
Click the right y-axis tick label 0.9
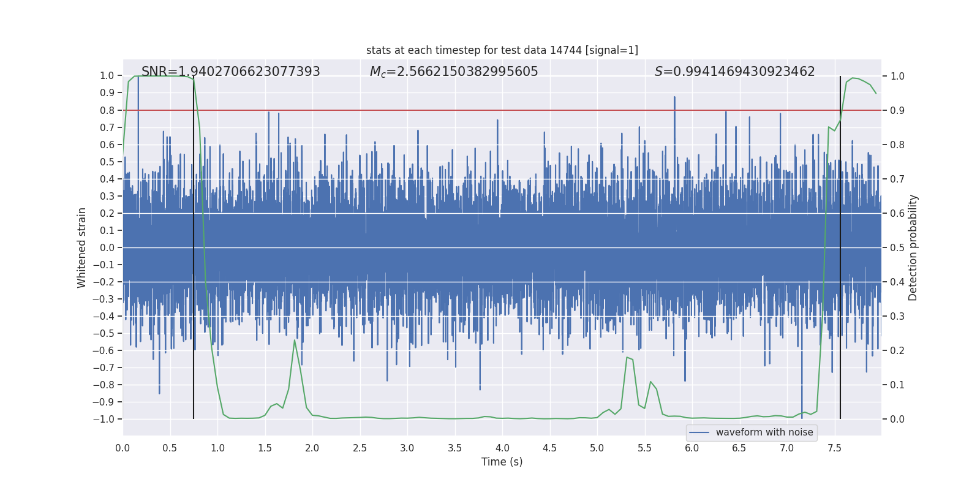click(897, 110)
